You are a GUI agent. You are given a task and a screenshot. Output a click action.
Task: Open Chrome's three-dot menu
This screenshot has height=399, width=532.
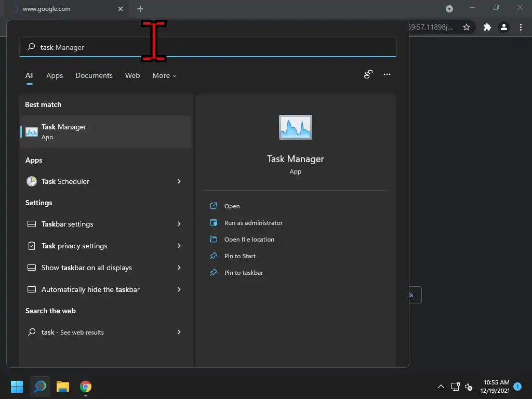[521, 27]
